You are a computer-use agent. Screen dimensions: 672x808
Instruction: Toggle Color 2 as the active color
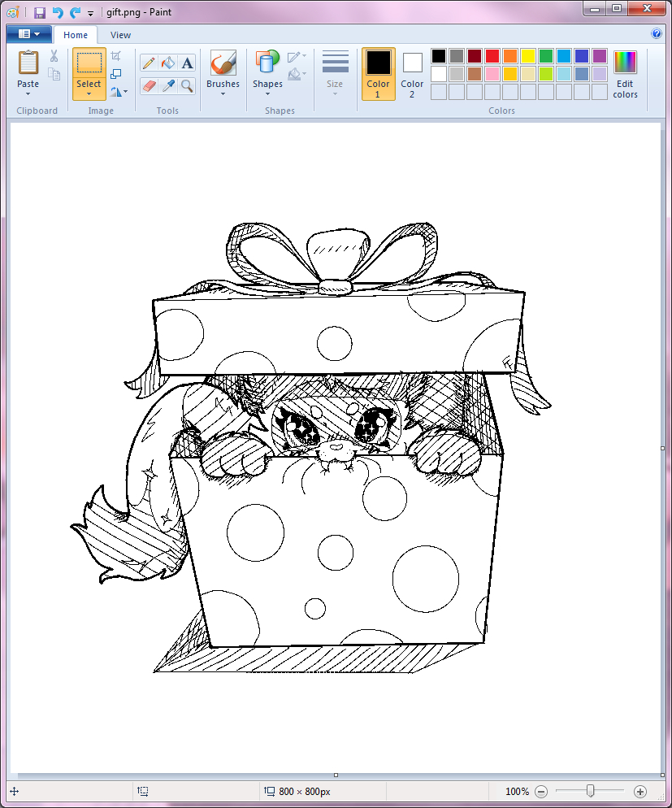[412, 72]
